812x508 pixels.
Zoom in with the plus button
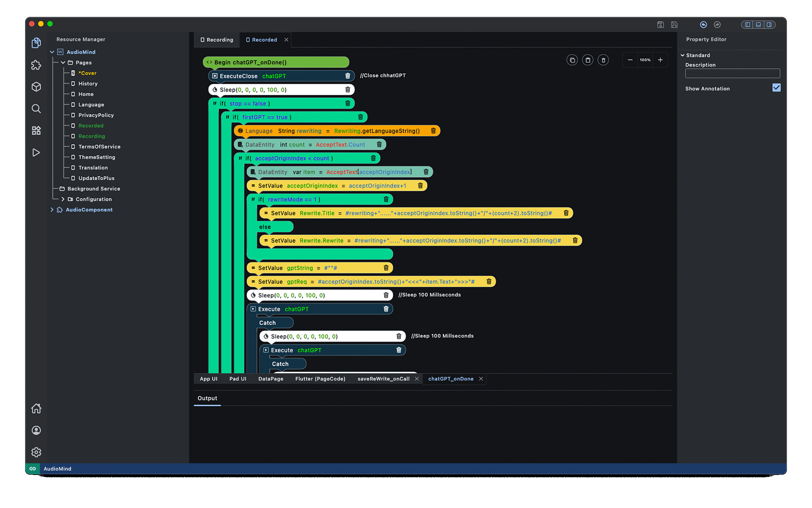click(660, 60)
